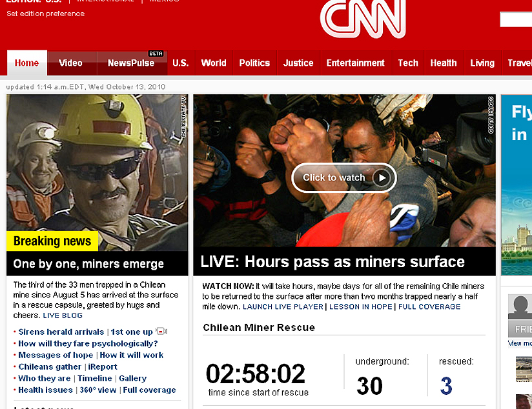Click the rescued count 3
The image size is (532, 409).
coord(446,386)
